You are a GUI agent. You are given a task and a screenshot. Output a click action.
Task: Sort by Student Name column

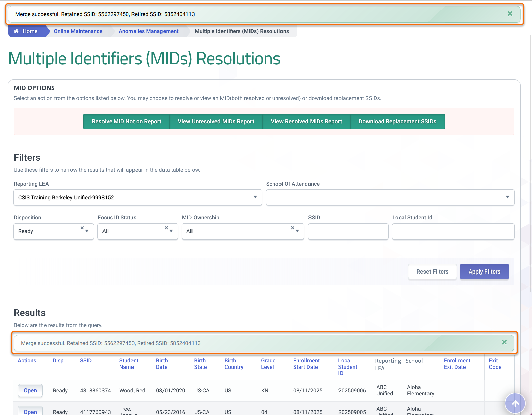(129, 364)
